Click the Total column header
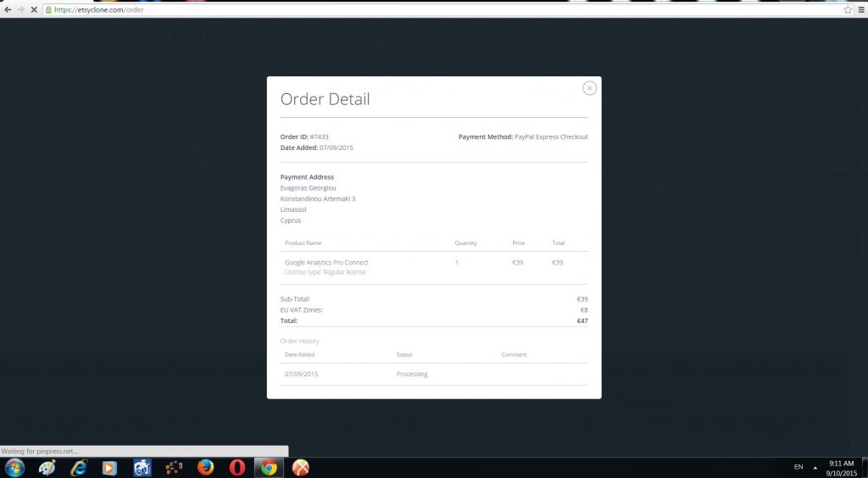The width and height of the screenshot is (868, 478). (x=558, y=243)
